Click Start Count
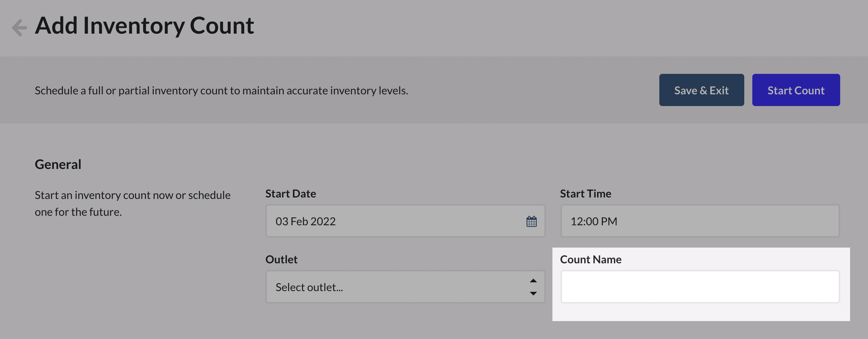 pyautogui.click(x=796, y=90)
